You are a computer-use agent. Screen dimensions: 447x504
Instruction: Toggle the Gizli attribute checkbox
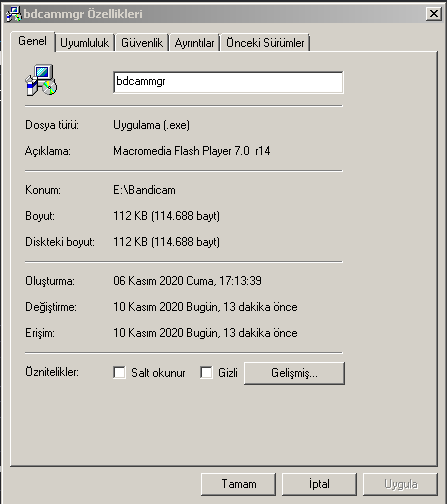click(206, 372)
